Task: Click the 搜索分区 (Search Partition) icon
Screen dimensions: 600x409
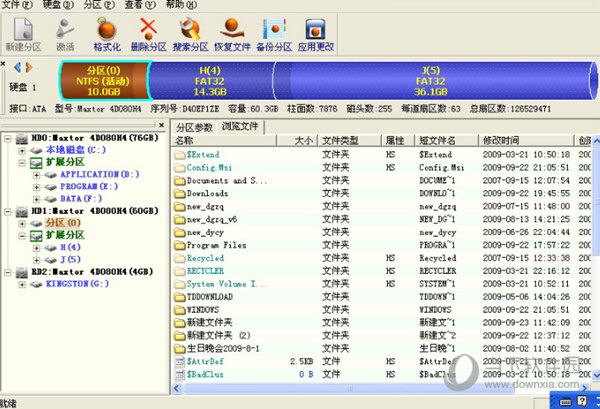Action: pos(192,34)
